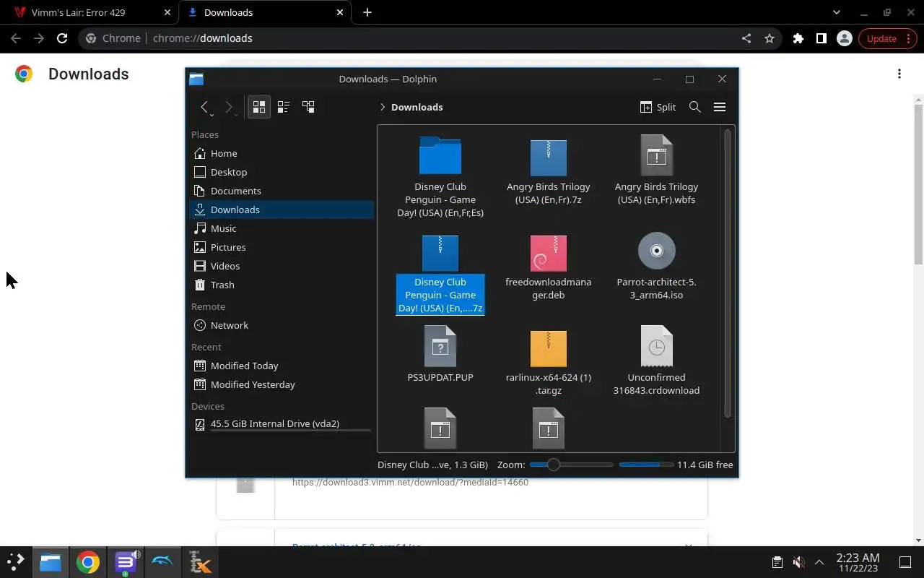924x578 pixels.
Task: Share this page from address bar
Action: click(x=746, y=38)
